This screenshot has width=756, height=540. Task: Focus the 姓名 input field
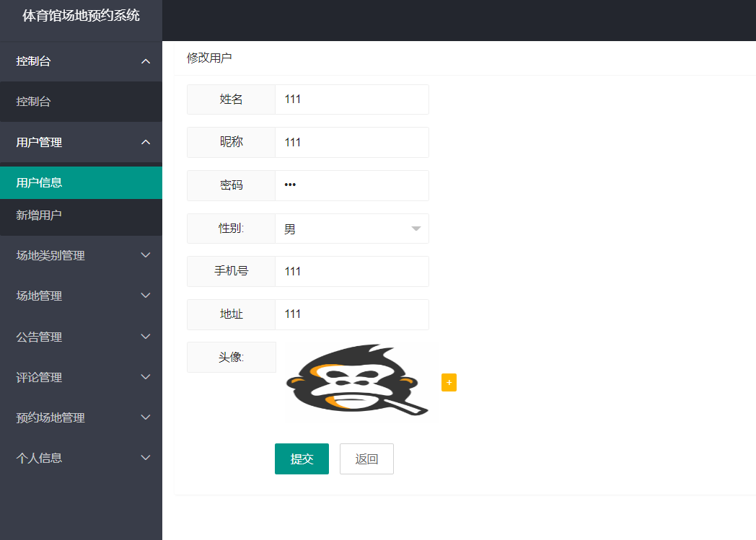pyautogui.click(x=351, y=99)
